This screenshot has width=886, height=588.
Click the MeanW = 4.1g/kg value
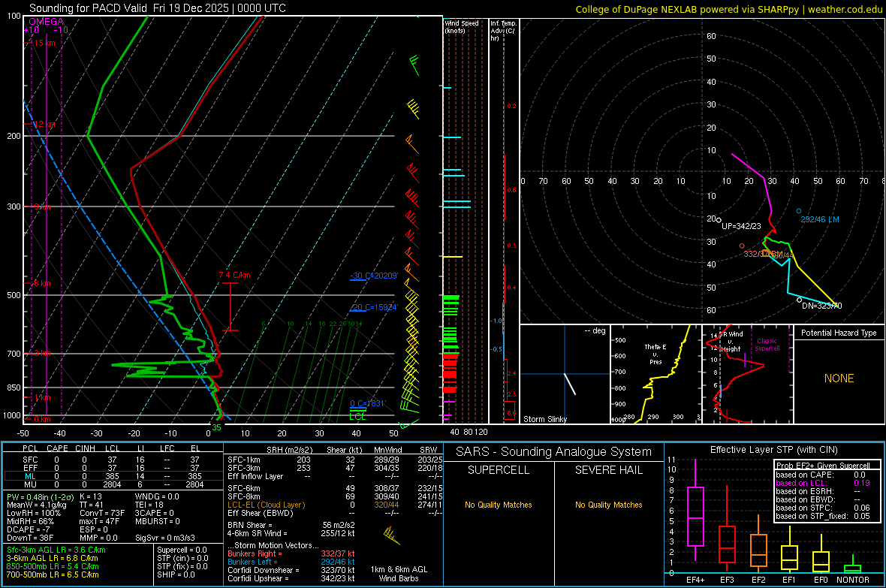37,505
